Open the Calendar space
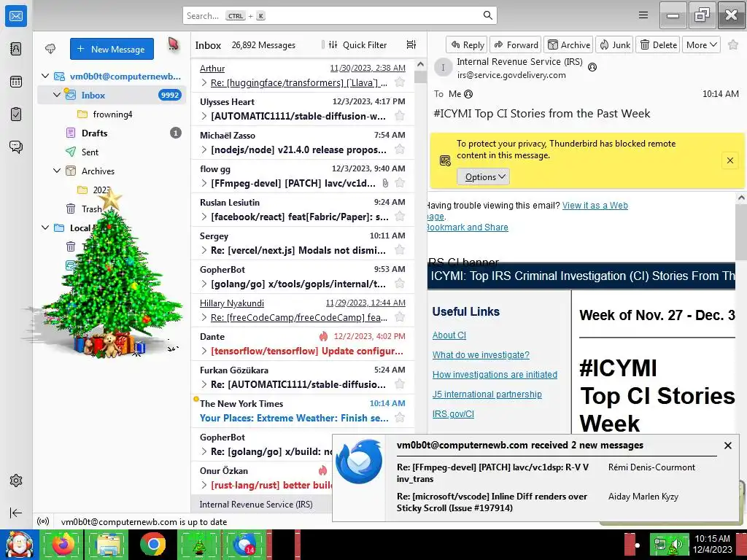Image resolution: width=747 pixels, height=560 pixels. point(16,82)
